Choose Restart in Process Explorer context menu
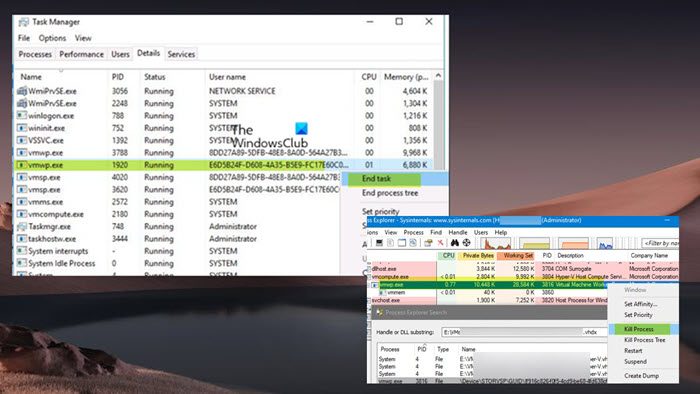 coord(633,351)
